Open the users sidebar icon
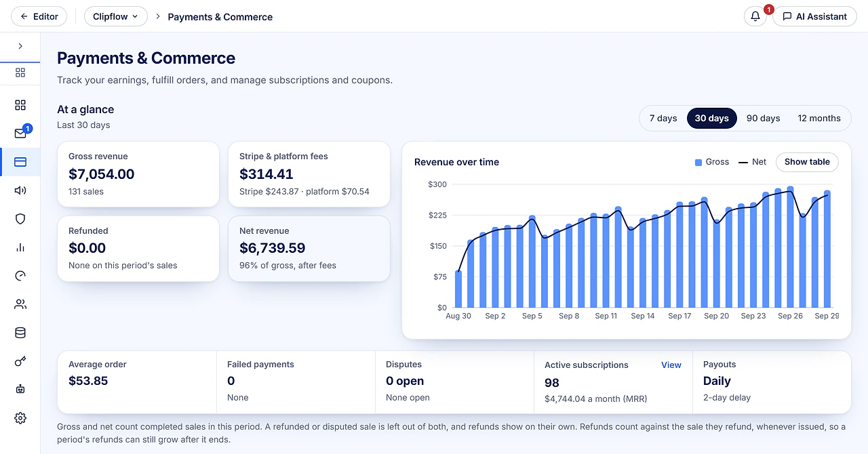The height and width of the screenshot is (454, 868). 20,304
